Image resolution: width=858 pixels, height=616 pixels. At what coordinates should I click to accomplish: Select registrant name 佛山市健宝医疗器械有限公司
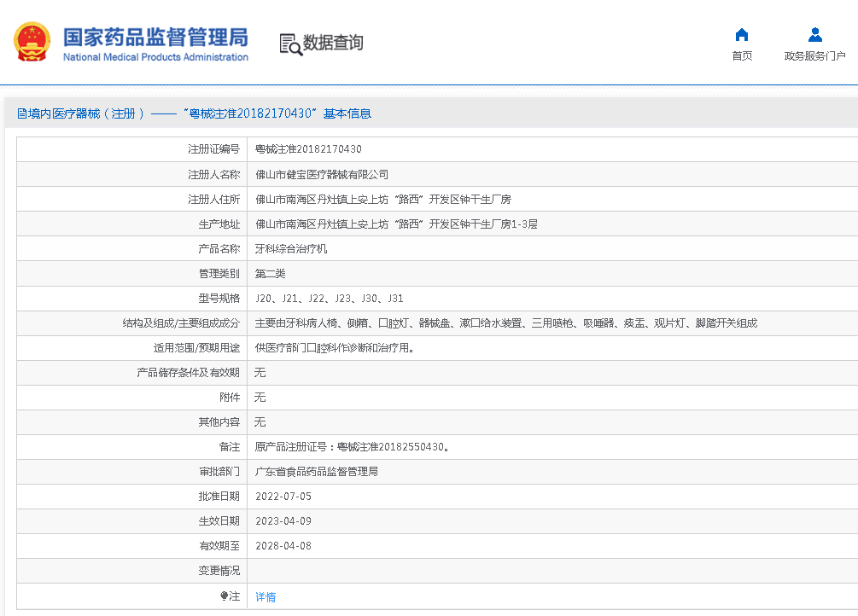[322, 174]
